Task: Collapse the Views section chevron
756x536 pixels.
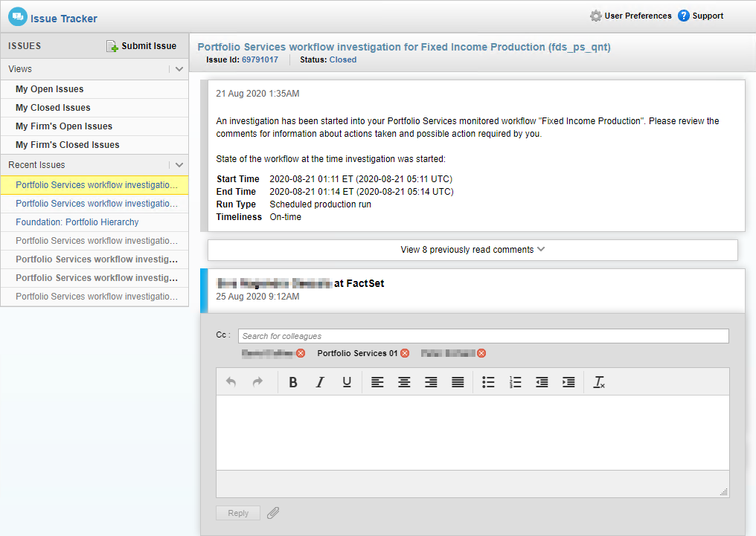Action: pyautogui.click(x=179, y=68)
